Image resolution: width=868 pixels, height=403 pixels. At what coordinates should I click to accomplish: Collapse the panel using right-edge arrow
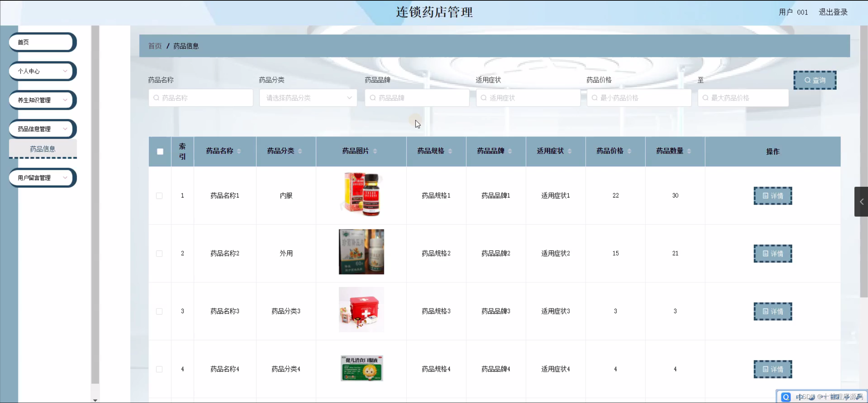(862, 202)
